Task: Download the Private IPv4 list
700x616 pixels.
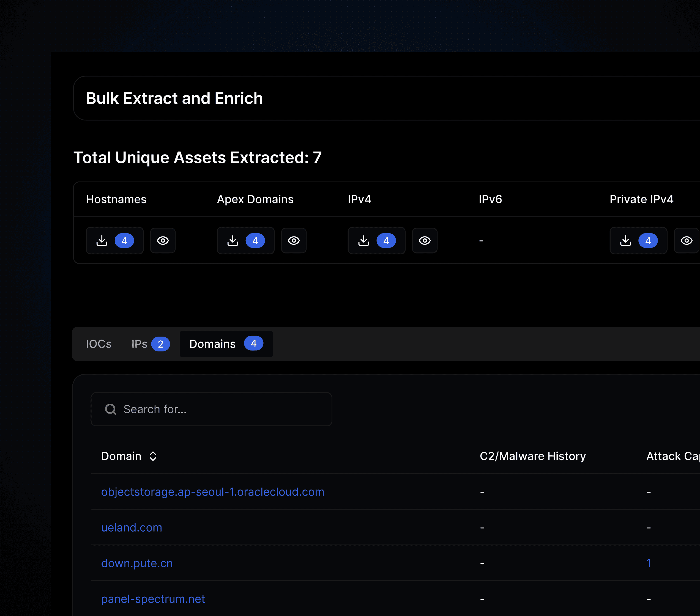Action: coord(626,241)
